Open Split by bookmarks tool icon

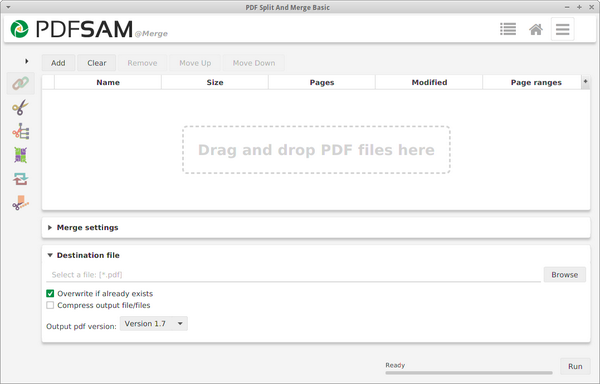[21, 132]
